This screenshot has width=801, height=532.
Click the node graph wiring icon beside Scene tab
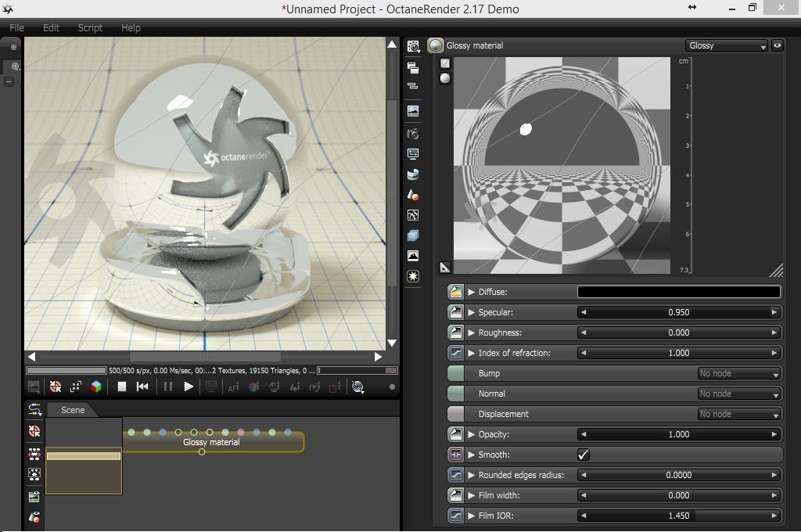point(34,410)
